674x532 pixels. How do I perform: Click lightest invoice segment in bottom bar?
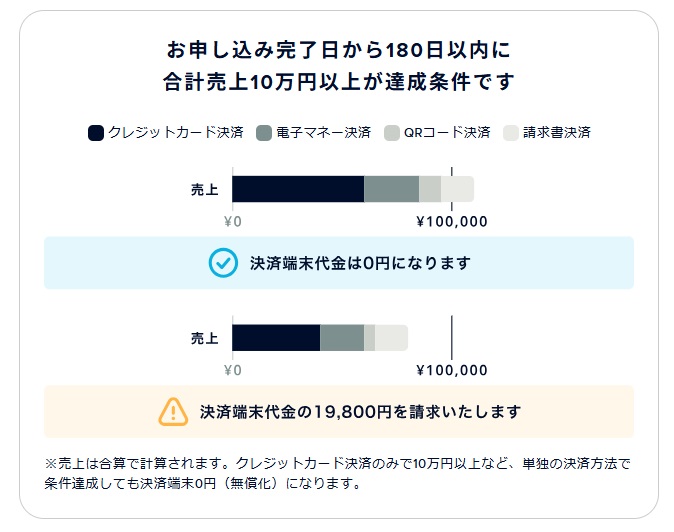tap(392, 338)
